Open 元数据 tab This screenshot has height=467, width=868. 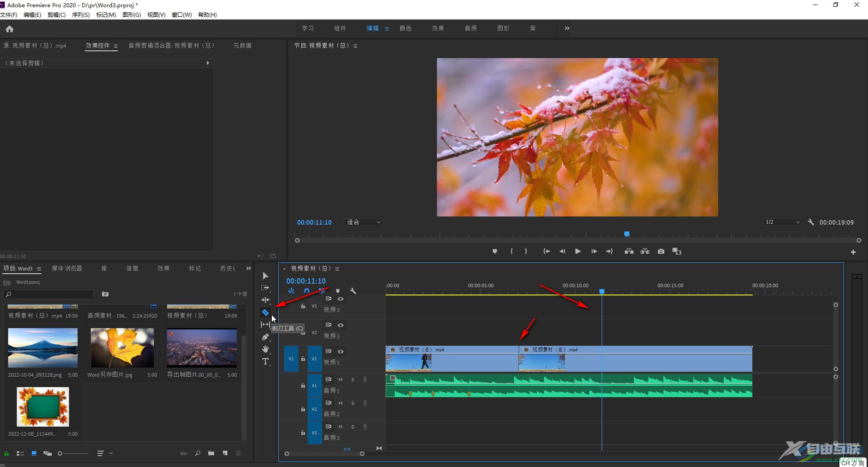coord(242,45)
